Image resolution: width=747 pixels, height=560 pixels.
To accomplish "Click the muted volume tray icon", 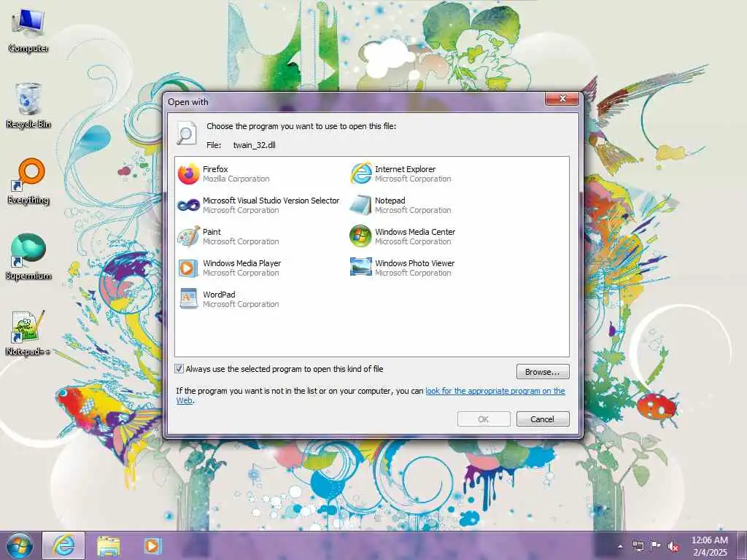I will 673,546.
